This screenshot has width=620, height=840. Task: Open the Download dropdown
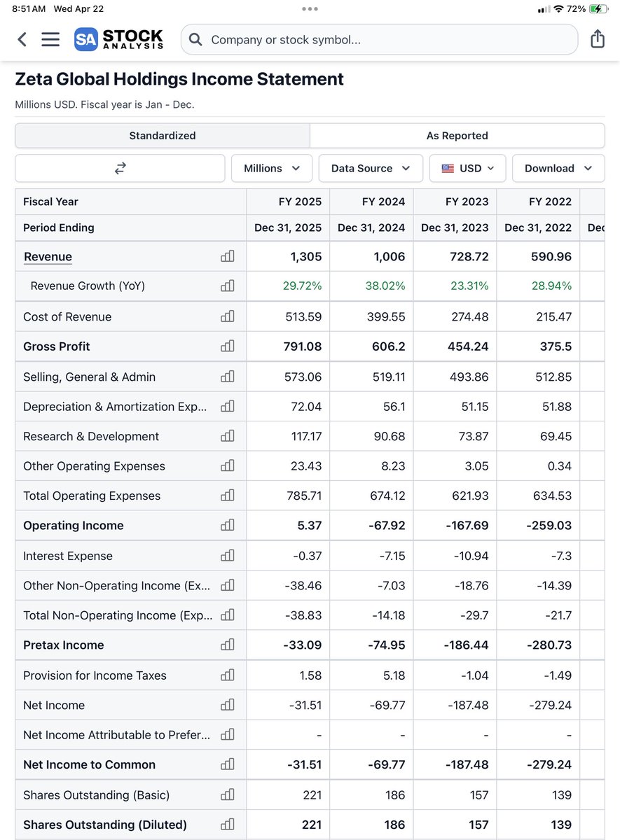(558, 168)
